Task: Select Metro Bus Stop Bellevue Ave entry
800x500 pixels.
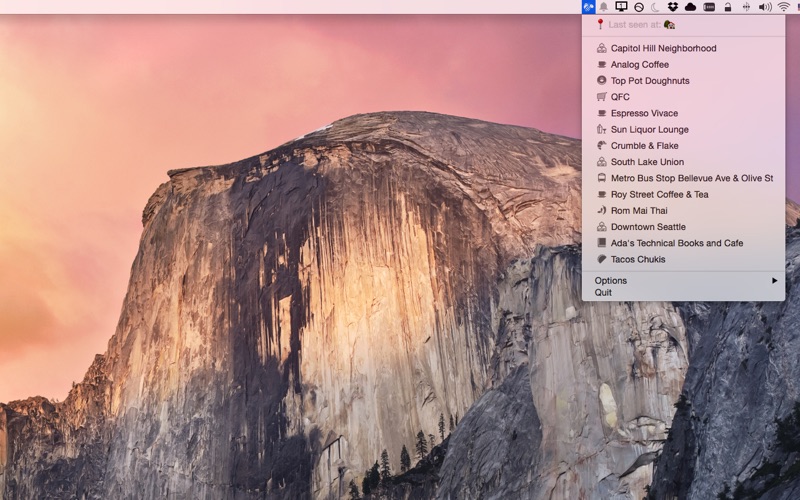Action: (x=691, y=178)
